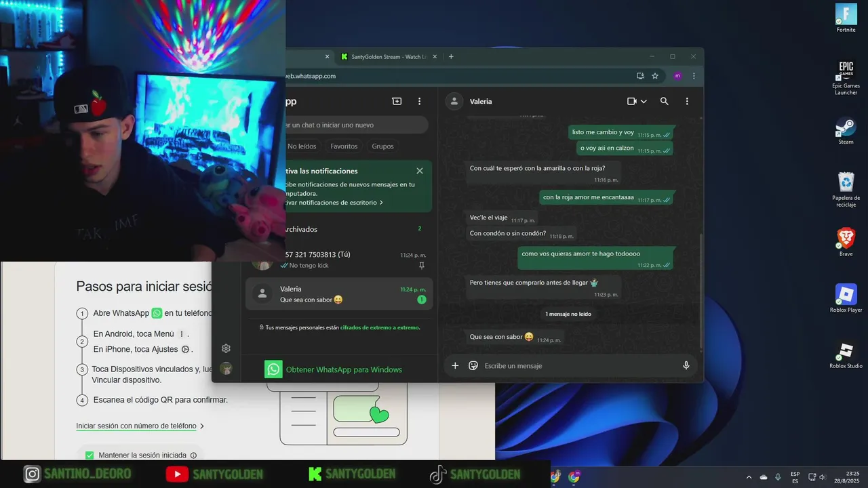868x488 pixels.
Task: Toggle Mantener la sesión iniciada checkbox
Action: 90,455
